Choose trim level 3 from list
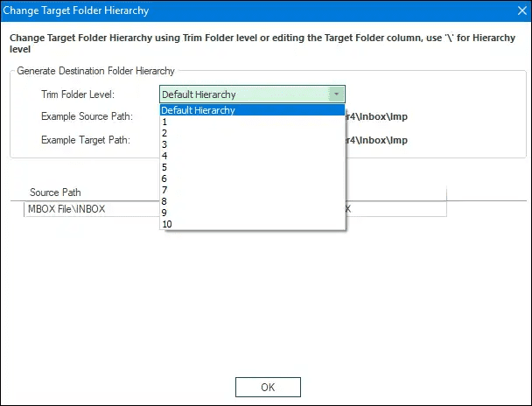Screen dimensions: 532x406 click(x=252, y=144)
